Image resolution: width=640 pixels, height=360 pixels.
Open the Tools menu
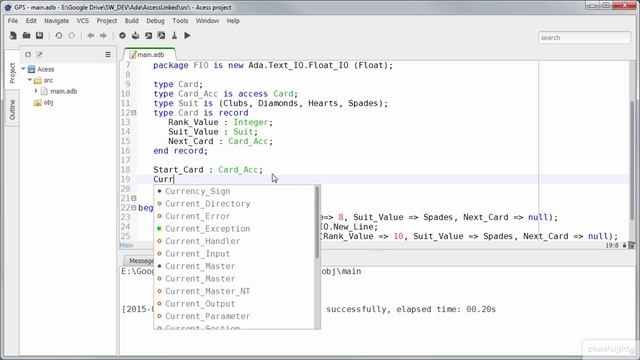coord(180,21)
